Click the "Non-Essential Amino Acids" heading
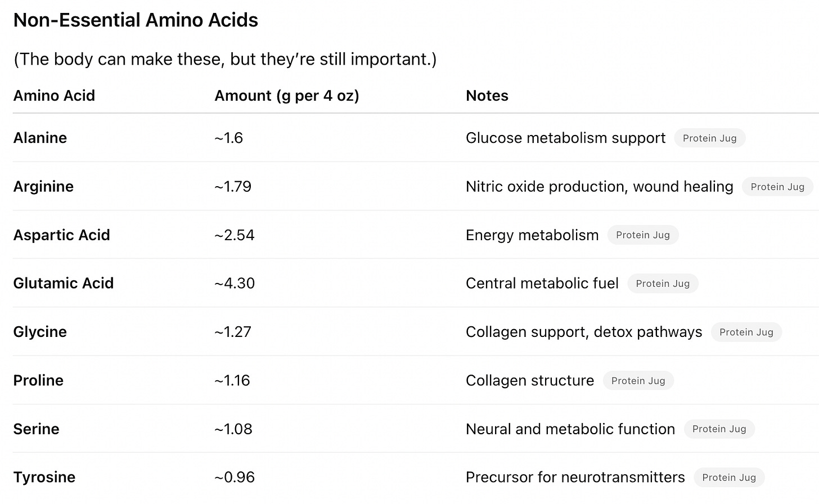 pyautogui.click(x=136, y=20)
